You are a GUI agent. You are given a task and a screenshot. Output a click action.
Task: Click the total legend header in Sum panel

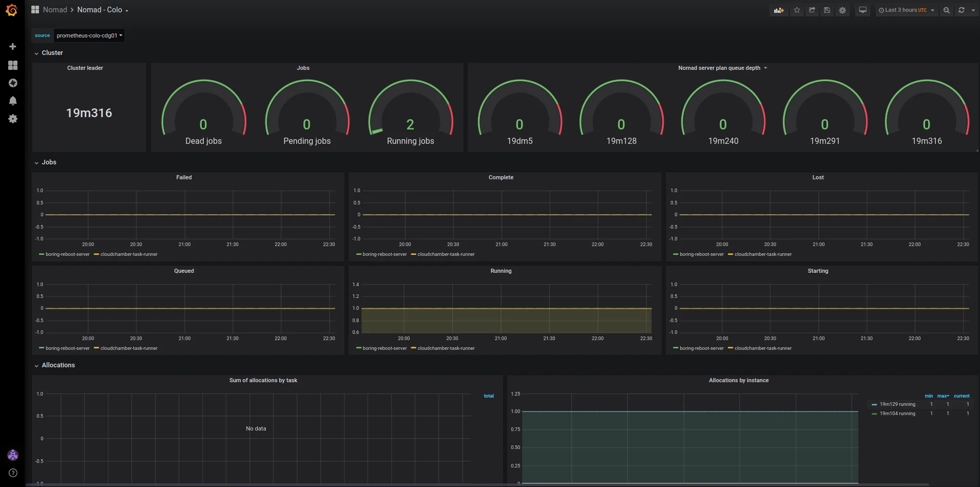pyautogui.click(x=489, y=396)
